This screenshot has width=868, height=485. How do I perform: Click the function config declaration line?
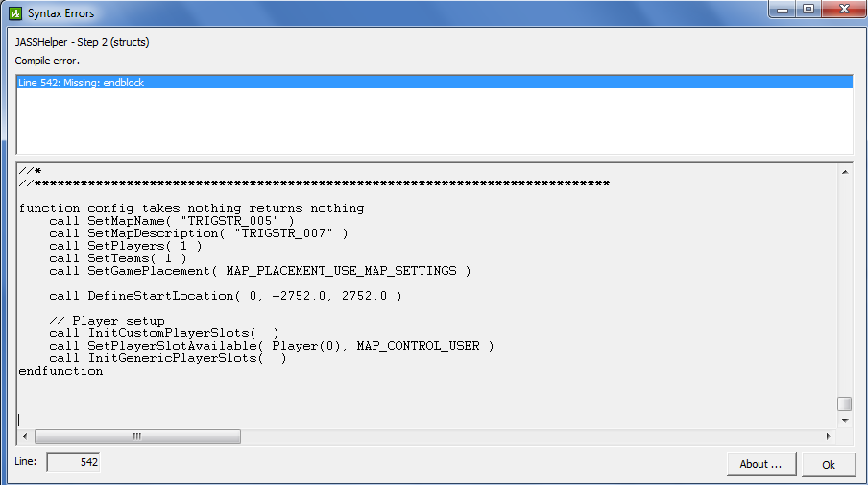[x=191, y=208]
